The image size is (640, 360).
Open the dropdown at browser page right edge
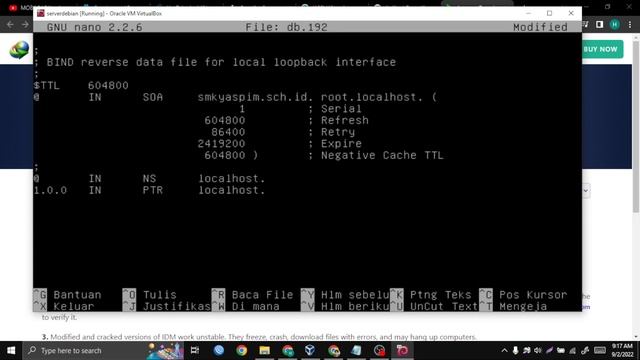(x=586, y=191)
